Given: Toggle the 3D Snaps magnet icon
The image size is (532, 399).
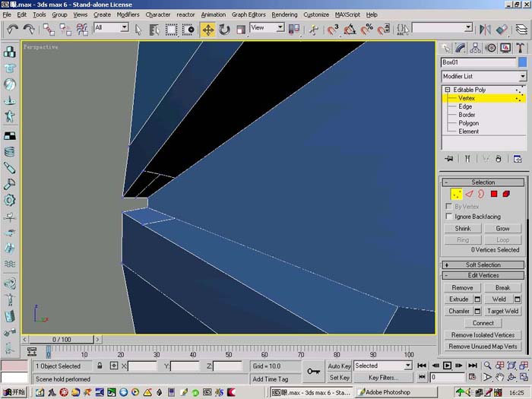Looking at the screenshot, I should (333, 30).
